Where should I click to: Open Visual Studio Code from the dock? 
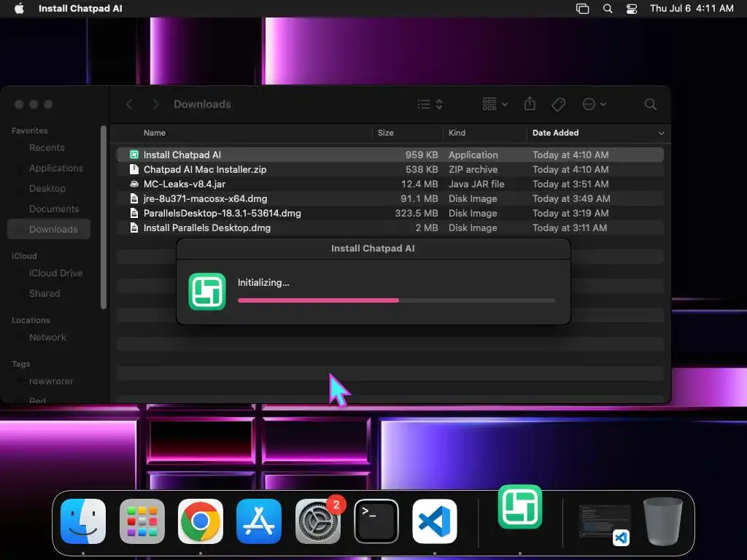[435, 521]
